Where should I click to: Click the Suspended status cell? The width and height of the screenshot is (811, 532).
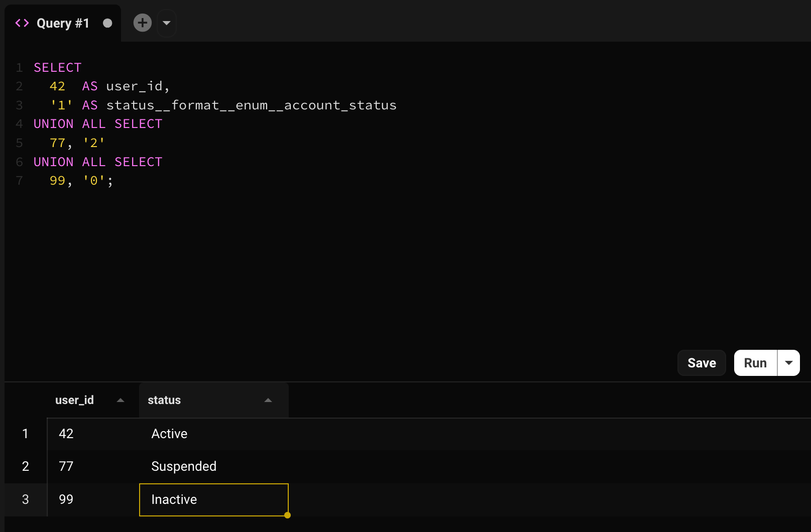(184, 467)
